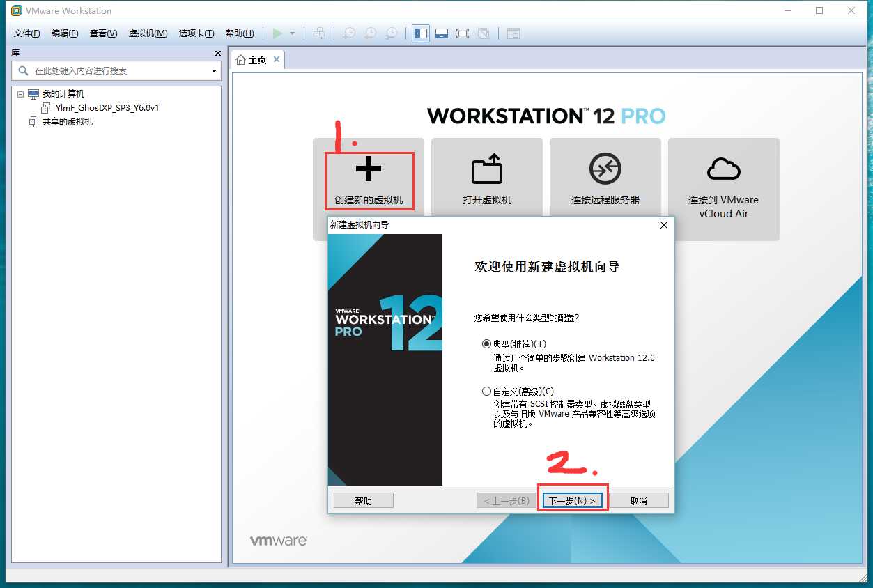This screenshot has height=588, width=873.
Task: Open the 虚拟机(M) menu
Action: [148, 33]
